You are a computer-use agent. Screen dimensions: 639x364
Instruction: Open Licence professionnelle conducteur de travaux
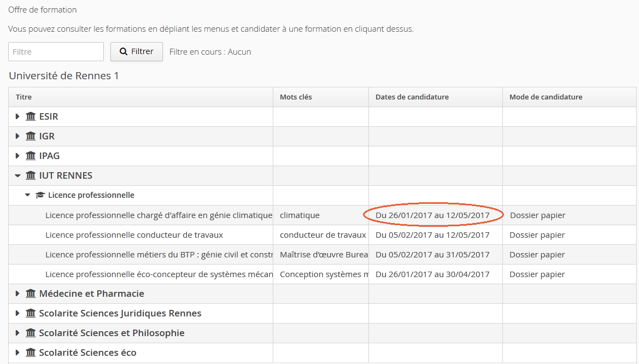[x=134, y=235]
